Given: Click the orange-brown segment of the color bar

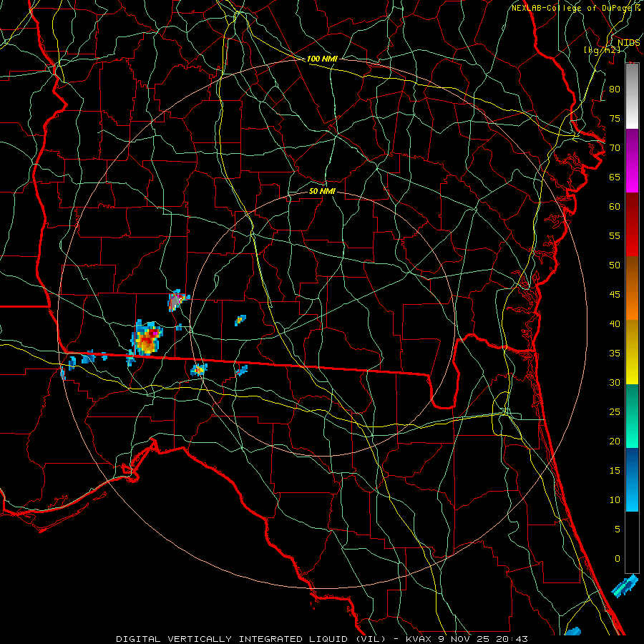Looking at the screenshot, I should point(632,288).
